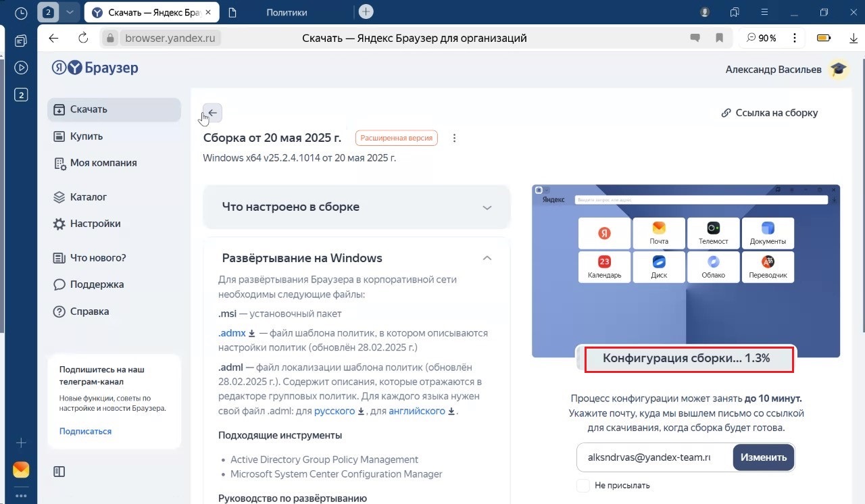Copy the Ссылка на сборку link
Screen dimensions: 865x504
(x=770, y=113)
